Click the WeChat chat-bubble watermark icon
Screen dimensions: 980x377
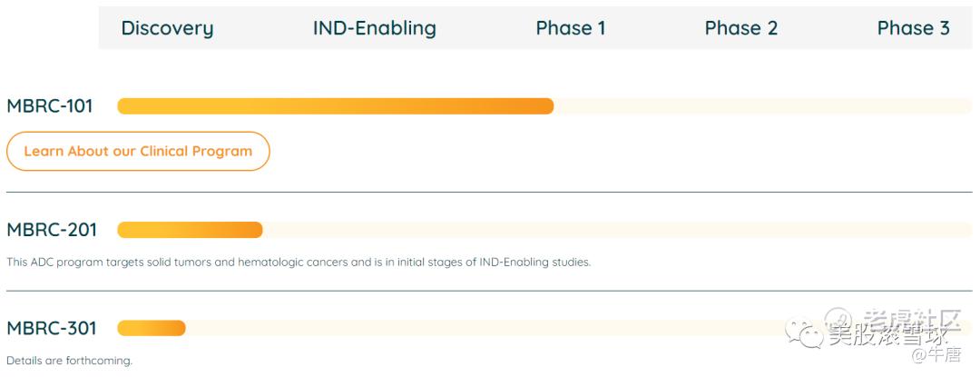pyautogui.click(x=803, y=334)
